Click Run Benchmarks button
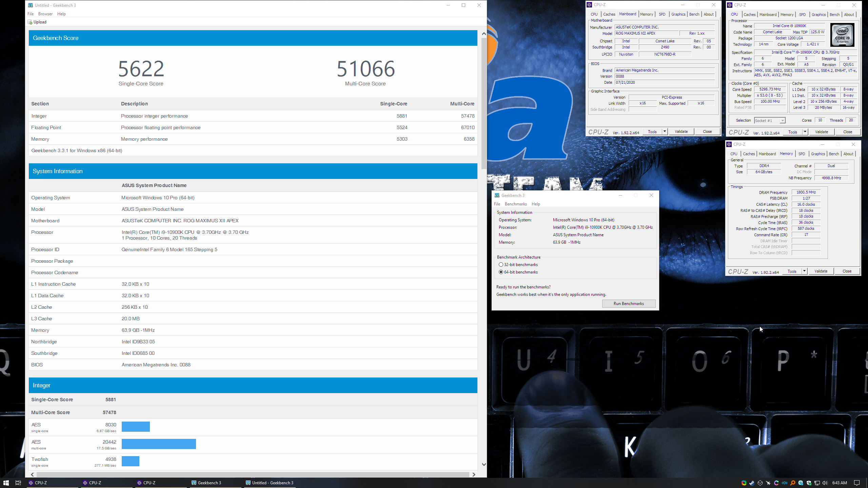This screenshot has width=868, height=488. point(629,304)
